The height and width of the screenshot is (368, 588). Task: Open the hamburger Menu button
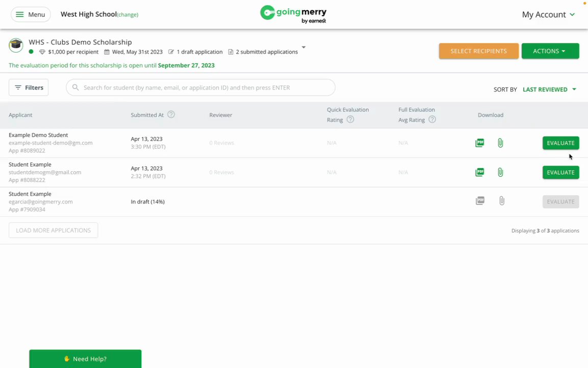pyautogui.click(x=31, y=14)
